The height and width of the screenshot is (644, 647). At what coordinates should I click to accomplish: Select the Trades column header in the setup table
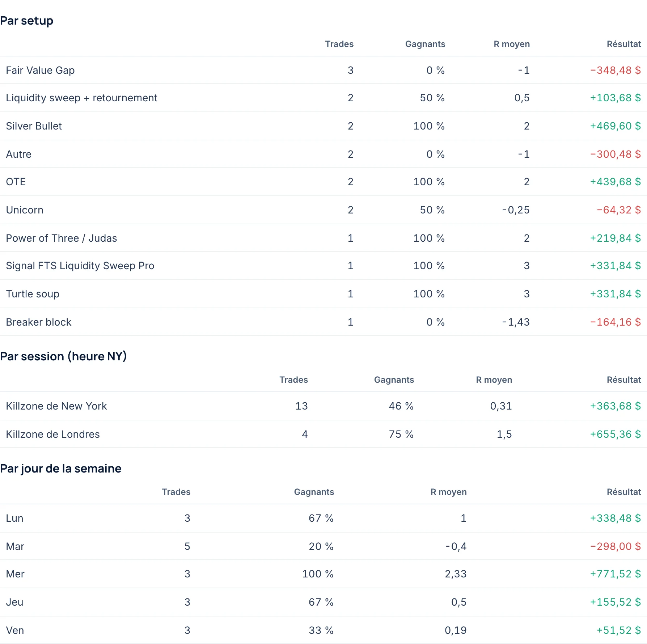tap(339, 44)
